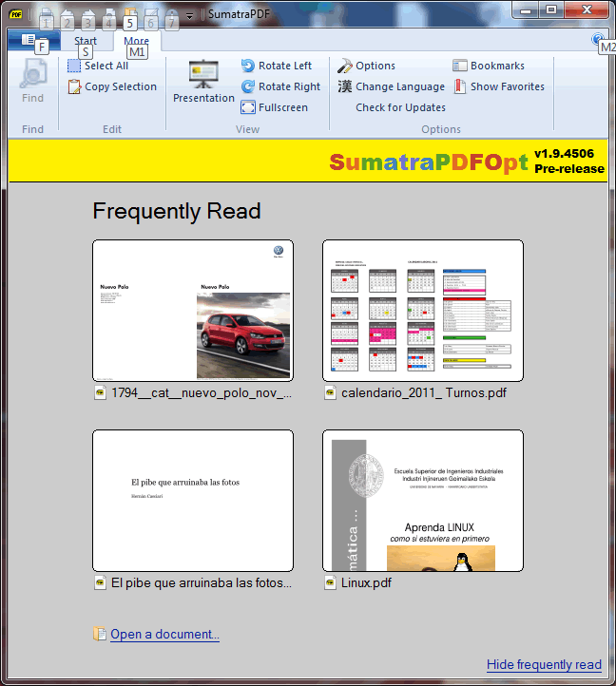This screenshot has width=616, height=686.
Task: Click the SumatraPDF app icon in title bar
Action: coord(16,13)
